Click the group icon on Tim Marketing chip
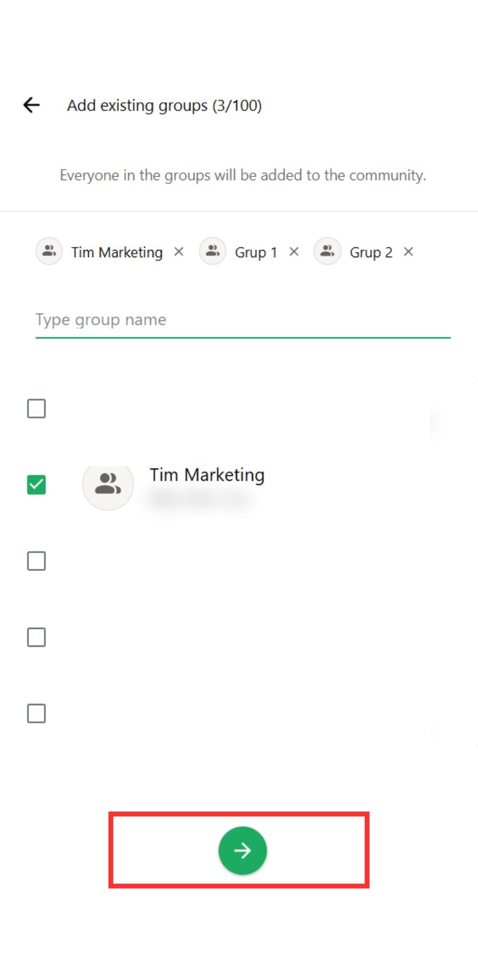 point(49,251)
